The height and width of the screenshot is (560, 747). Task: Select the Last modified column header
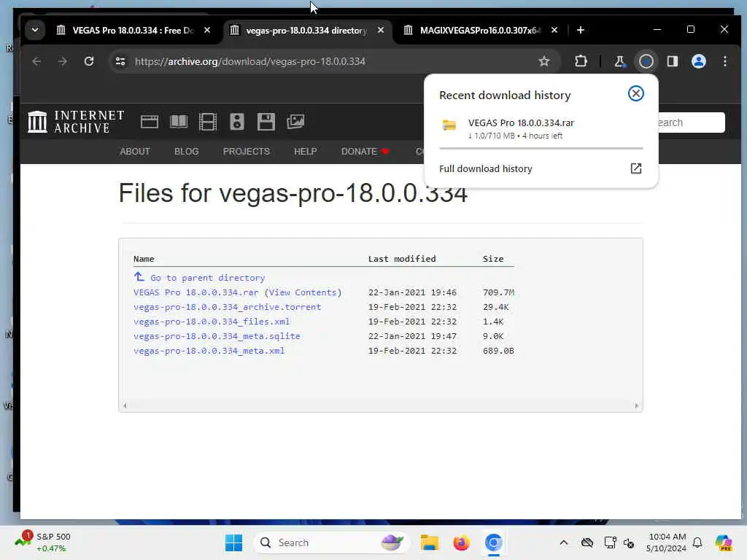click(402, 259)
